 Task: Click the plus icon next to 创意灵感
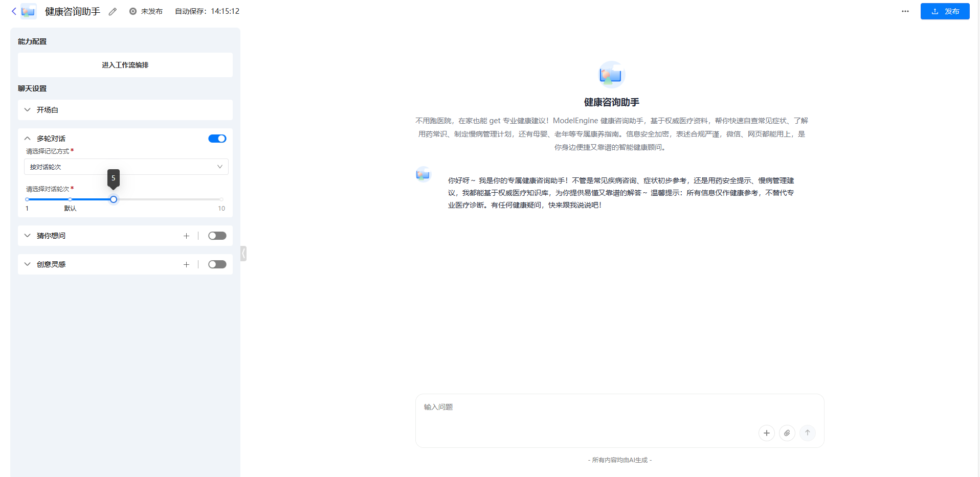[186, 264]
